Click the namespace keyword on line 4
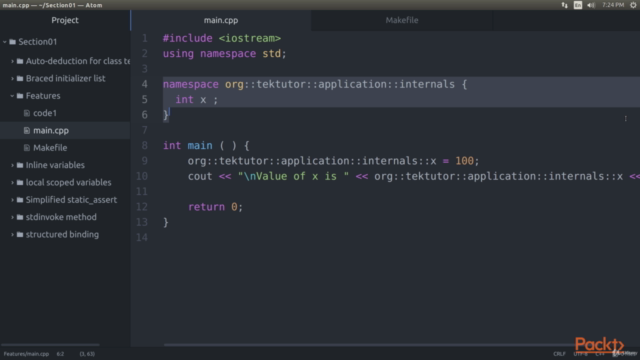The width and height of the screenshot is (640, 360). (191, 84)
